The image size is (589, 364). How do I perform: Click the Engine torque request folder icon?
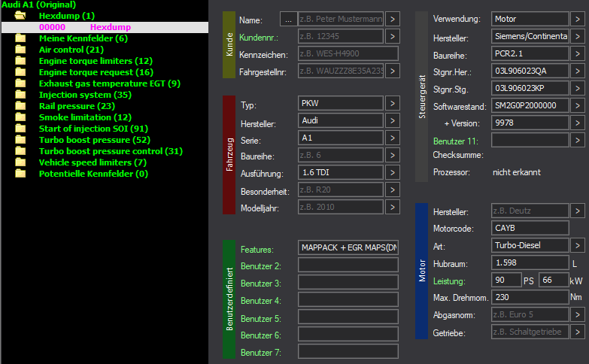coord(20,72)
